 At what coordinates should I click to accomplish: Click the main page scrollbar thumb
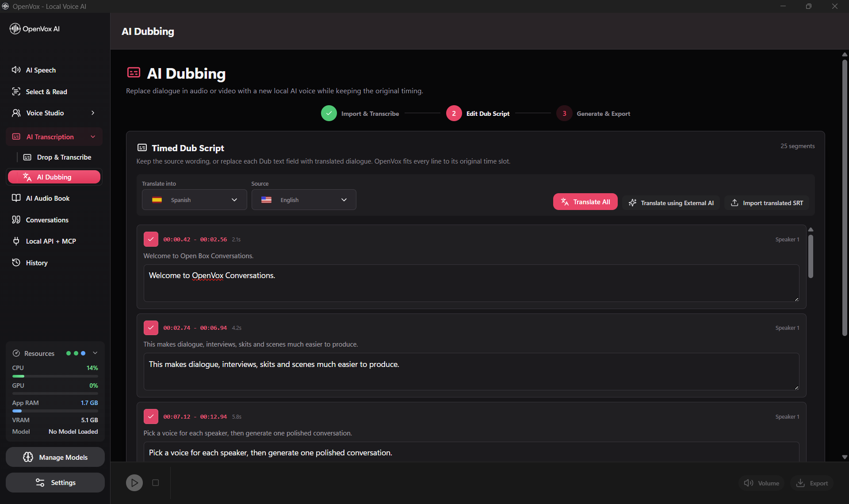(845, 198)
